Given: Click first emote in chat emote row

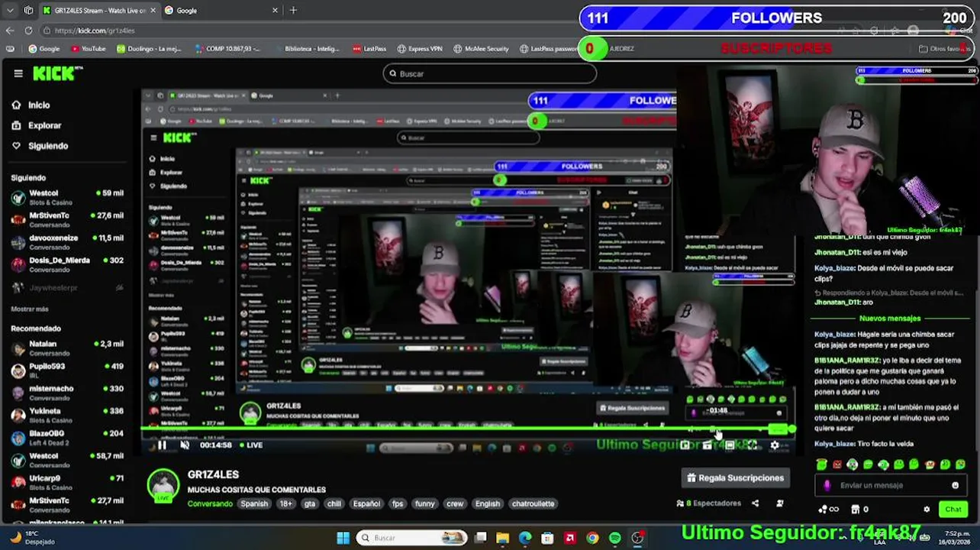Looking at the screenshot, I should coord(821,464).
